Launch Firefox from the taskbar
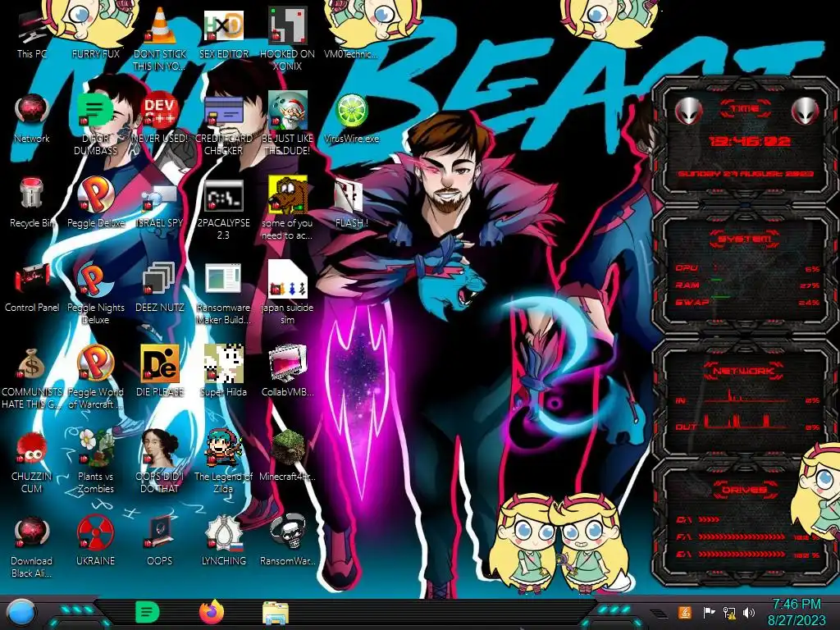The image size is (840, 630). [x=212, y=612]
